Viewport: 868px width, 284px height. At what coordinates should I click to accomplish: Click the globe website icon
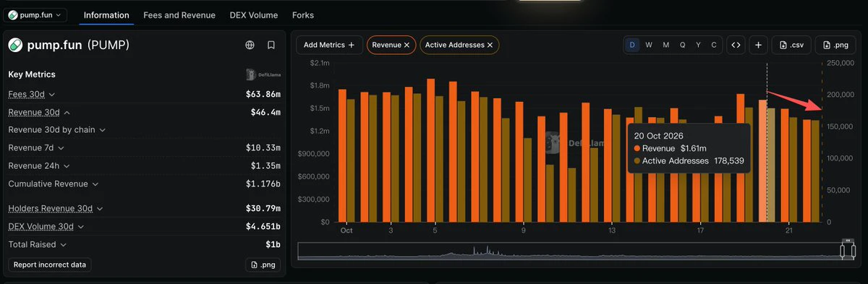[x=250, y=45]
